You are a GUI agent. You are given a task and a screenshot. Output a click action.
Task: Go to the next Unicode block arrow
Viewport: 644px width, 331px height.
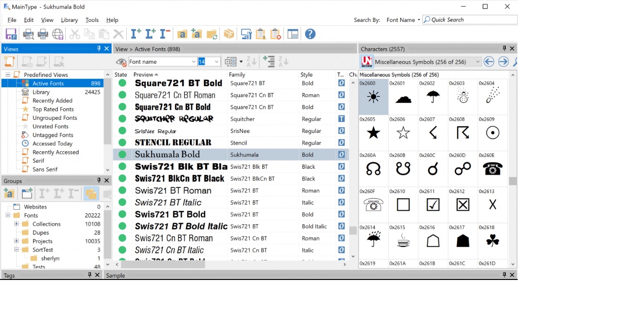(503, 62)
